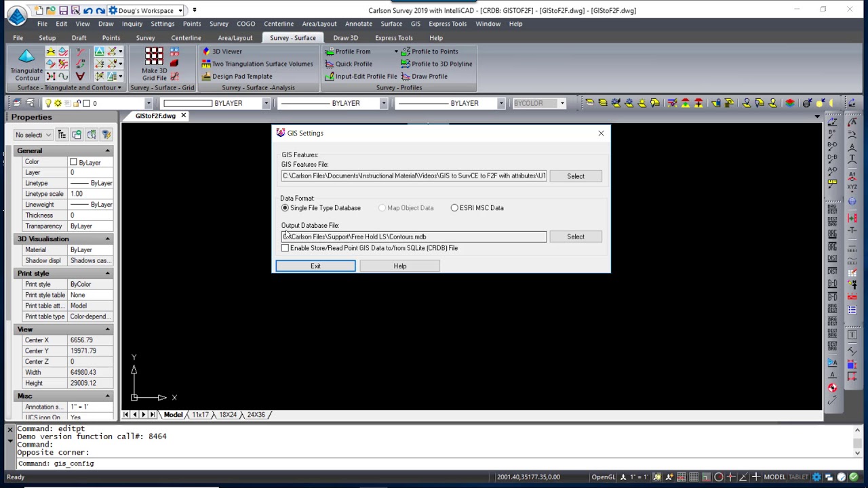Switch to the Centerline ribbon tab
The height and width of the screenshot is (488, 868).
click(x=186, y=38)
